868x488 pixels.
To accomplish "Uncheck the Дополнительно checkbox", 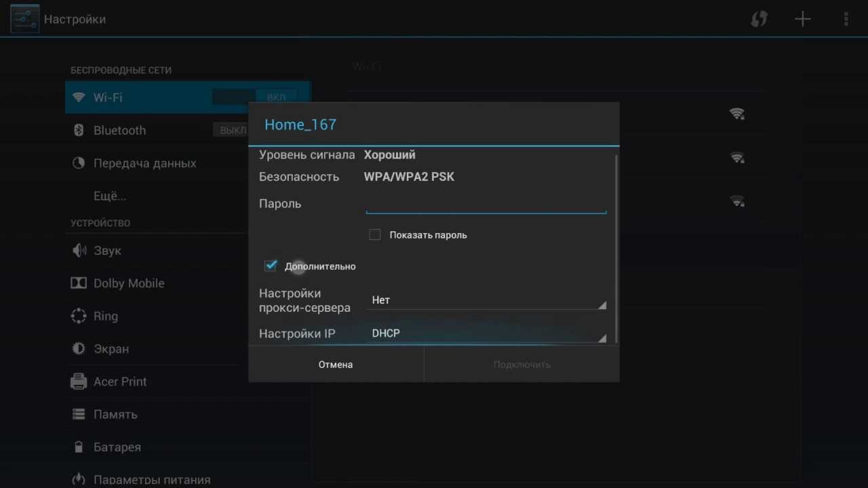I will click(x=271, y=266).
